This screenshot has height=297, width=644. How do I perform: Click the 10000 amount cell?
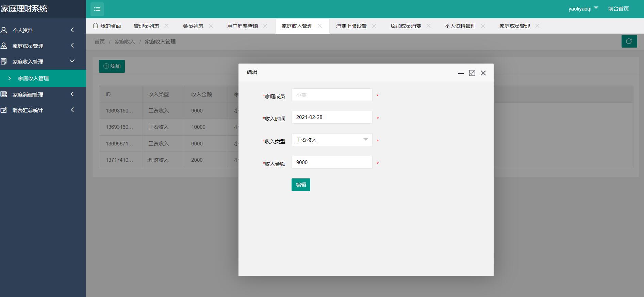(207, 127)
